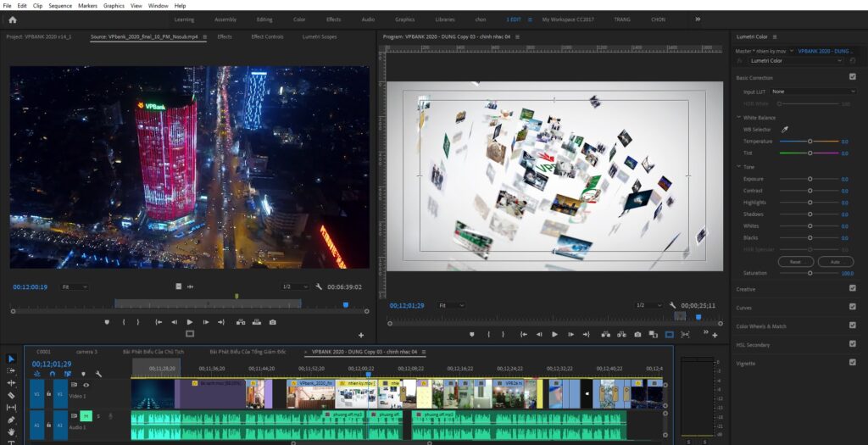Image resolution: width=868 pixels, height=445 pixels.
Task: Click the Reset button in Tone
Action: (x=795, y=262)
